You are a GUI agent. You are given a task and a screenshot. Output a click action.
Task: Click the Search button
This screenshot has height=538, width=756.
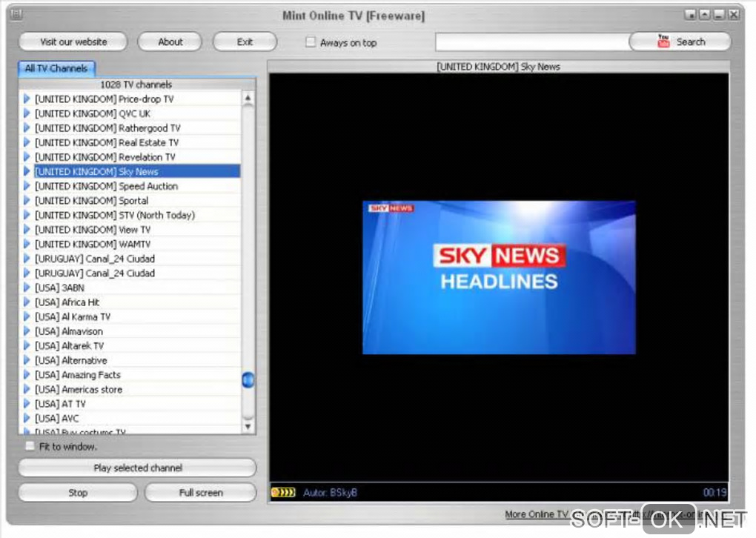click(680, 42)
